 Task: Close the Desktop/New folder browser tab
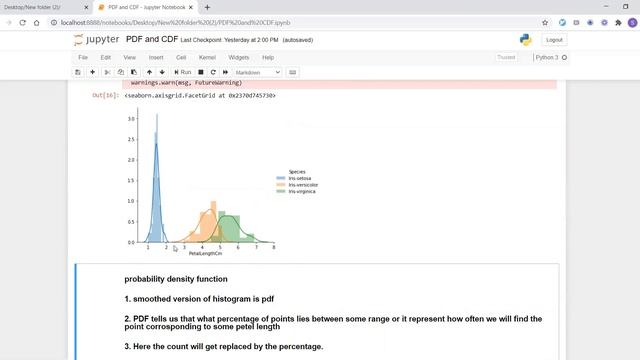pyautogui.click(x=86, y=7)
